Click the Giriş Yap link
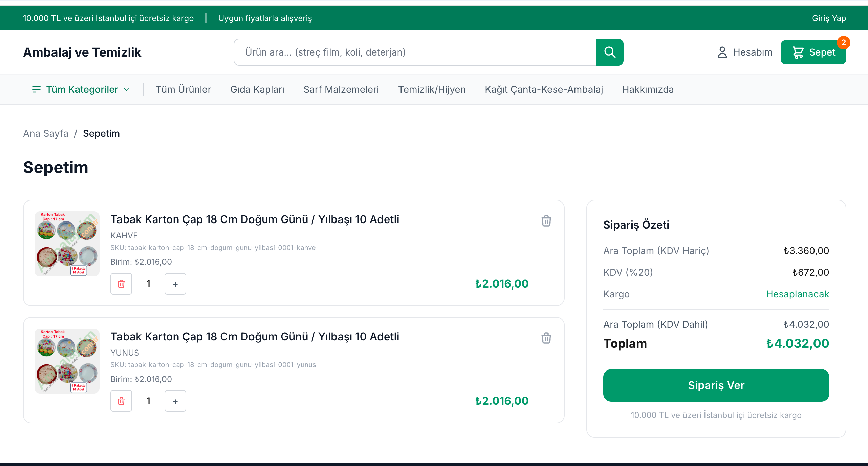 pyautogui.click(x=829, y=18)
